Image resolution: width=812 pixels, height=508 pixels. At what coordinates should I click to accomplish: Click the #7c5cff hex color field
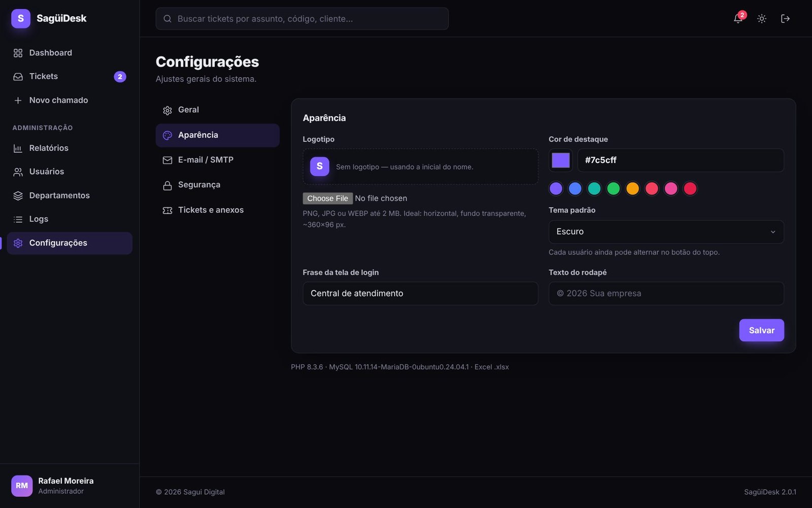(681, 161)
